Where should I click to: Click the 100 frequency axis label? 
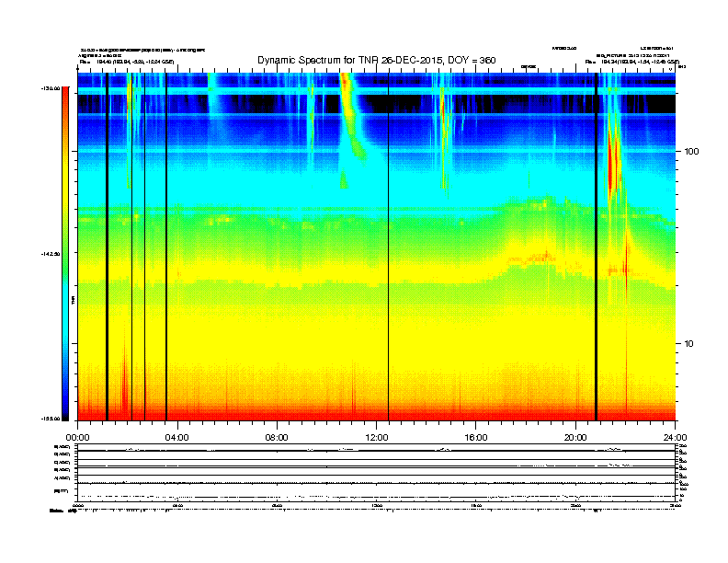coord(691,152)
